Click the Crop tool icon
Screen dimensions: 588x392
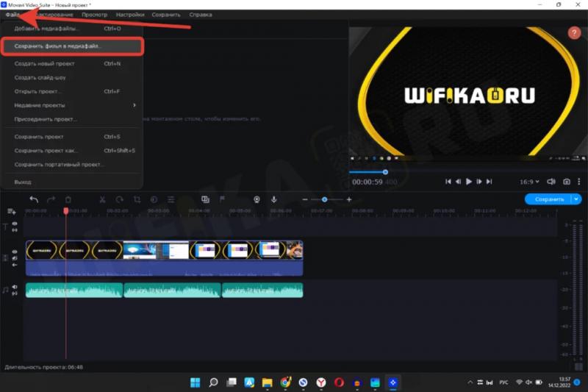137,199
